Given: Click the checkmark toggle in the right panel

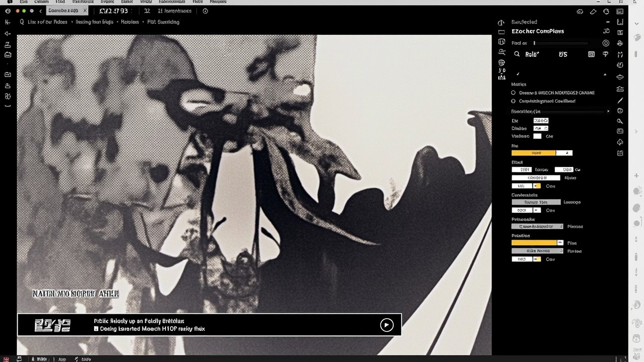Looking at the screenshot, I should tap(518, 74).
